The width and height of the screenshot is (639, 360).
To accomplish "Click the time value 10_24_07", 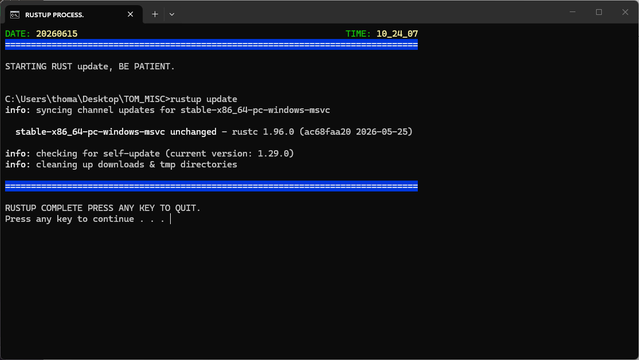I will (397, 34).
